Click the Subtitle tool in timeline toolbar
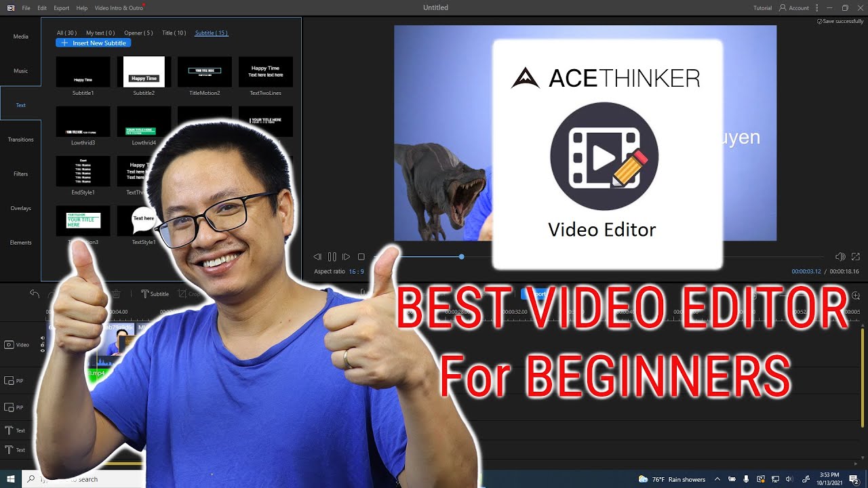 pyautogui.click(x=155, y=294)
